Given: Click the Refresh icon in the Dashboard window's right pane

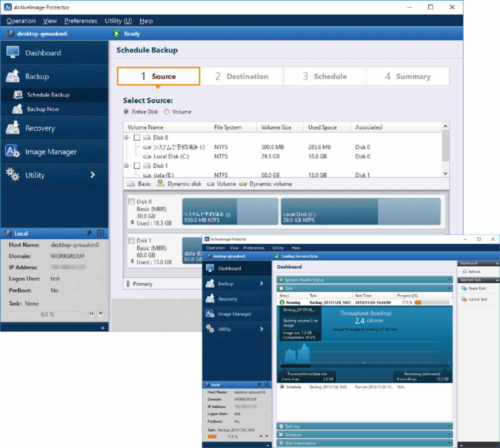Looking at the screenshot, I should point(464,271).
